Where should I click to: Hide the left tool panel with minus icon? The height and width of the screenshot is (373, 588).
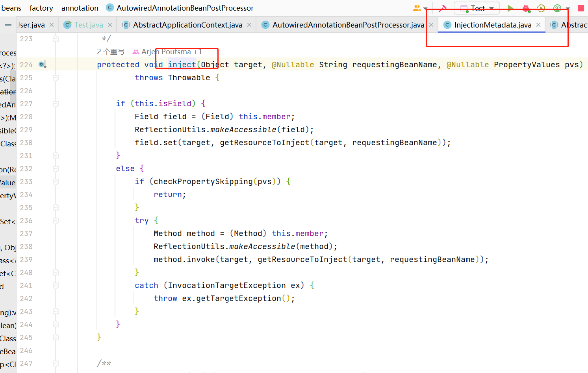tap(8, 25)
